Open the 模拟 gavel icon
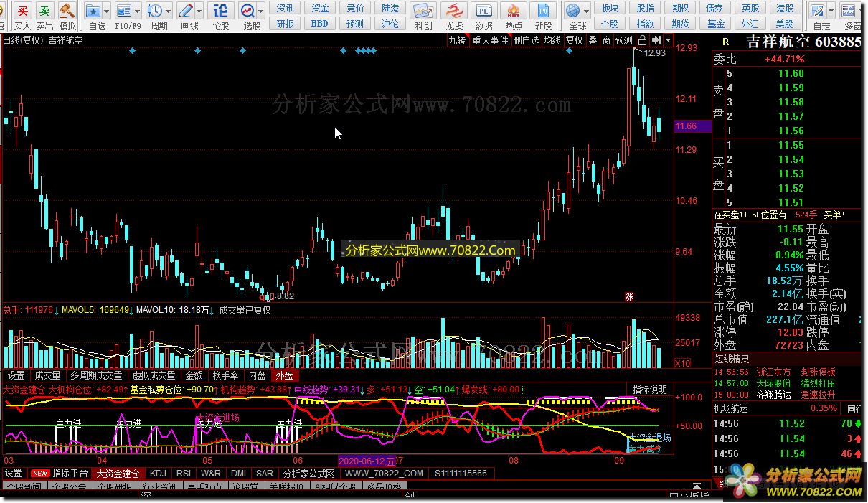868x503 pixels. 67,11
